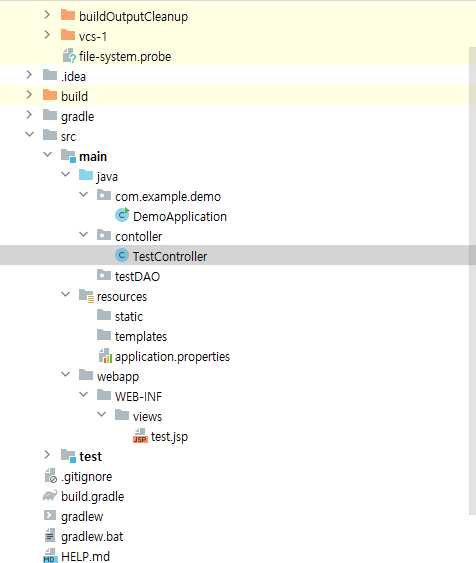Click the contoller package icon

pos(104,236)
